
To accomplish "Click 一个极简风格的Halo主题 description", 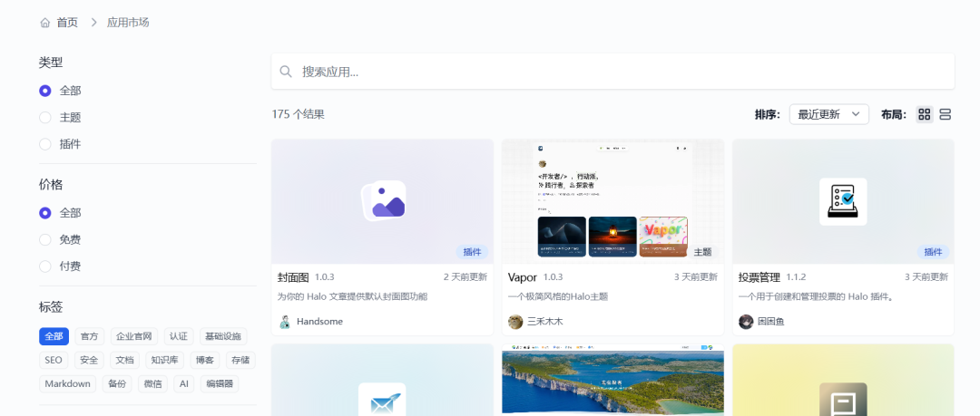I will pyautogui.click(x=558, y=297).
